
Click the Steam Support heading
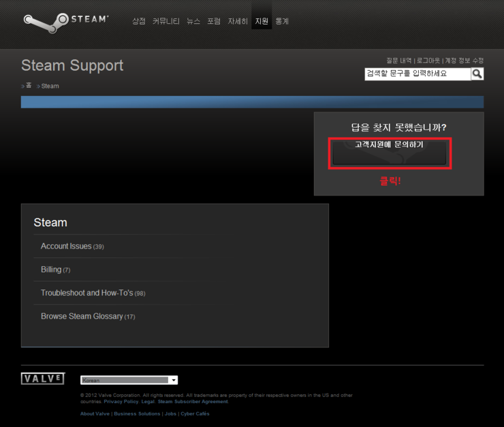(72, 65)
